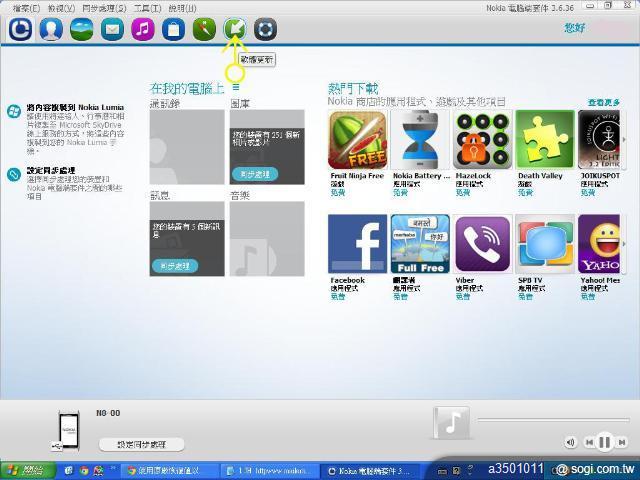
Task: Click the sync settings icon in left panel
Action: pos(14,175)
